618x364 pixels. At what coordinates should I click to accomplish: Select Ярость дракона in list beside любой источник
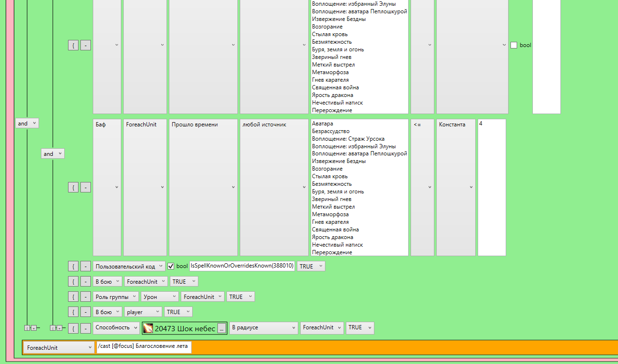point(333,237)
